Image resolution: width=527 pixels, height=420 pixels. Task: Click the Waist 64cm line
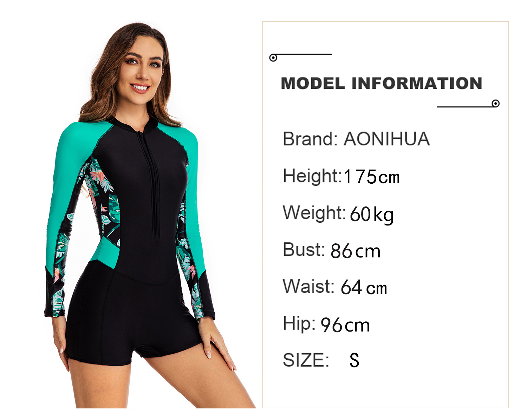(x=335, y=287)
